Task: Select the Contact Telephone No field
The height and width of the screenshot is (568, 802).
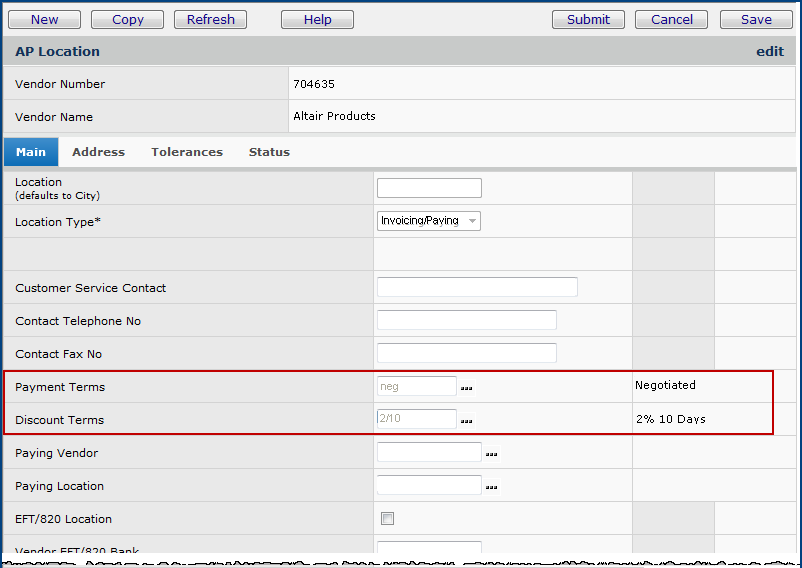Action: [x=466, y=320]
